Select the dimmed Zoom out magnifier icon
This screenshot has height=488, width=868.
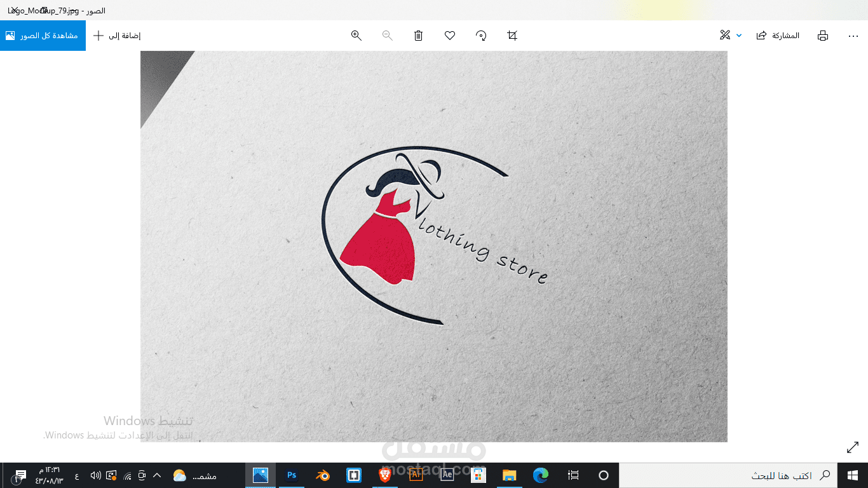(x=386, y=36)
